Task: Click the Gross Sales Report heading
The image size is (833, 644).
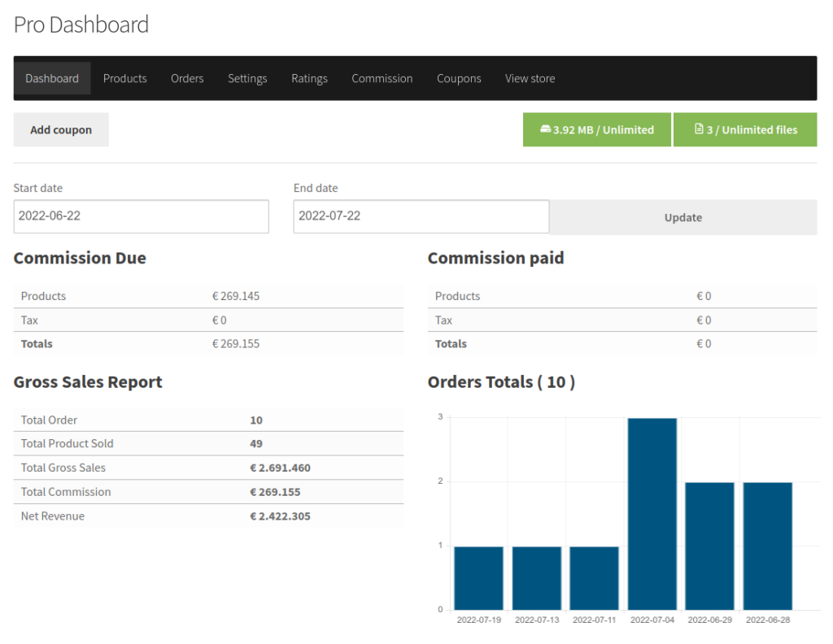Action: [x=88, y=382]
